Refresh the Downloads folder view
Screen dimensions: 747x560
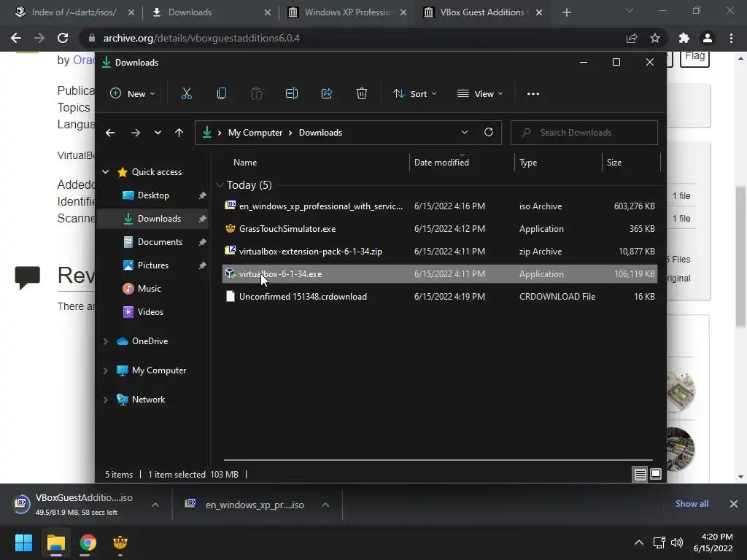489,133
